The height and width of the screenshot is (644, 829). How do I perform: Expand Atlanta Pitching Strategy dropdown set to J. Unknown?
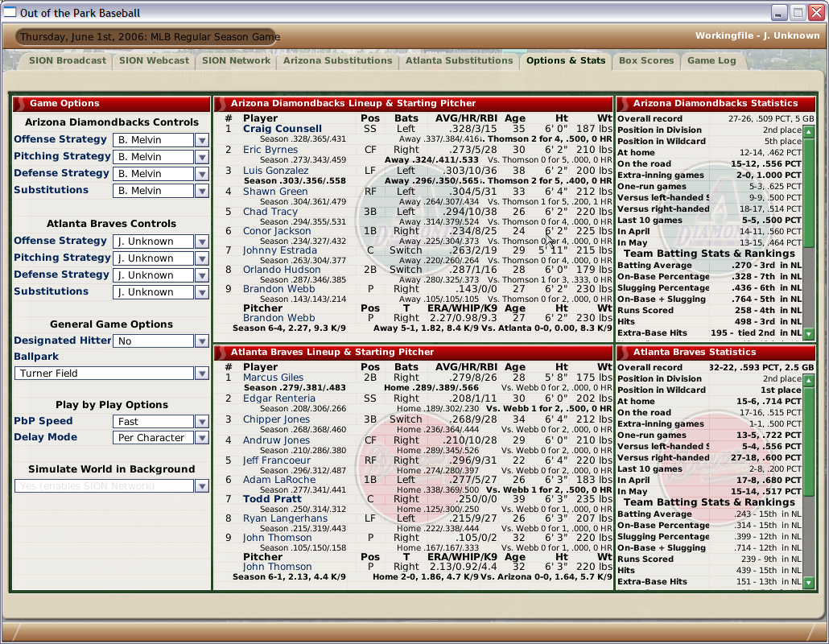(x=161, y=258)
